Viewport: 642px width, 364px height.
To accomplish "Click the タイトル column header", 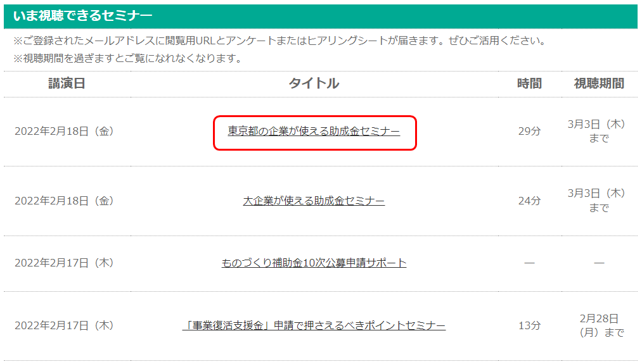I will click(314, 84).
